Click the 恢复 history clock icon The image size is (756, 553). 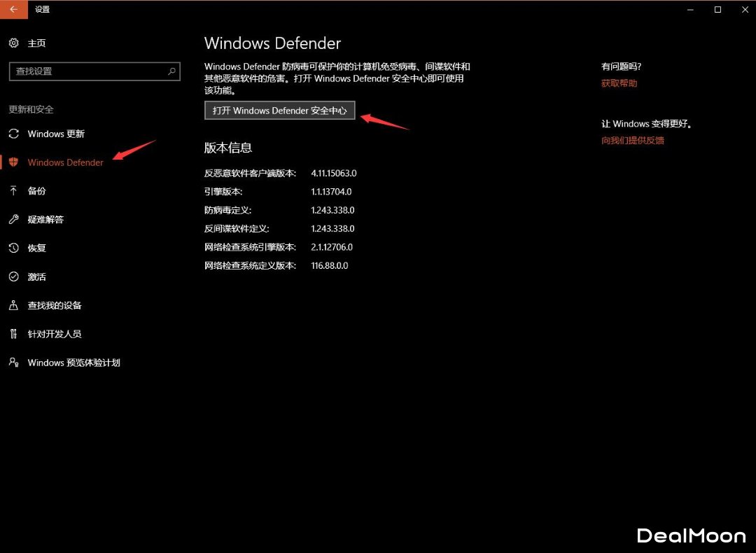click(x=13, y=248)
